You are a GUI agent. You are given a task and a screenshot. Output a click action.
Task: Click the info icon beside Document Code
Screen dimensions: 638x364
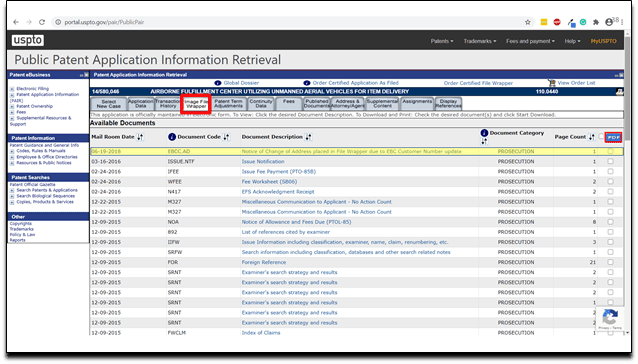click(172, 137)
